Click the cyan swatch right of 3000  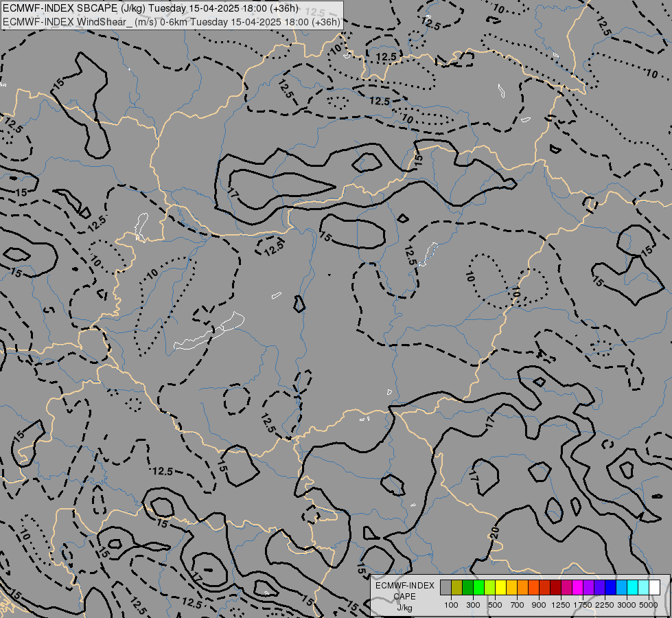point(633,588)
